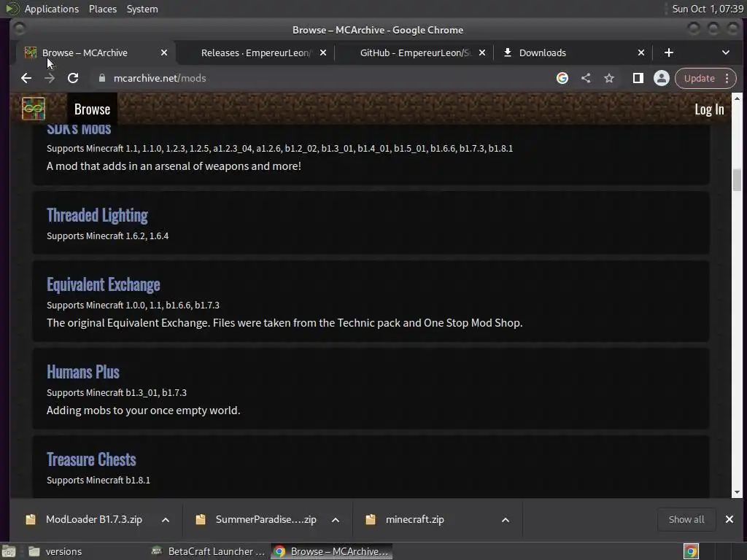The height and width of the screenshot is (560, 747).
Task: Click the Update Chrome button
Action: pyautogui.click(x=700, y=78)
